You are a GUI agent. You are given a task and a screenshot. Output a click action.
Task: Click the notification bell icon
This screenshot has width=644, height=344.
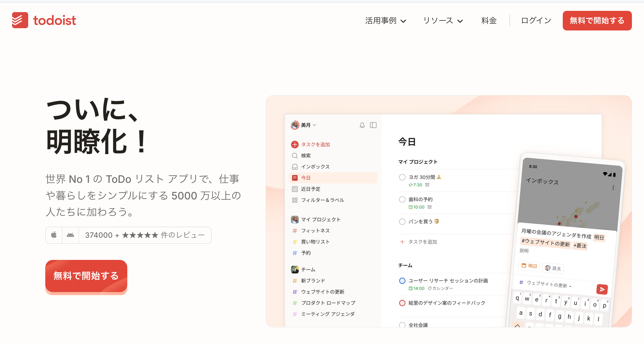(362, 125)
